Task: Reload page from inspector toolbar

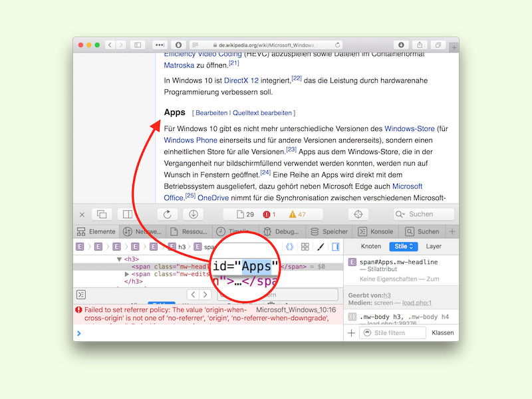Action: click(168, 214)
